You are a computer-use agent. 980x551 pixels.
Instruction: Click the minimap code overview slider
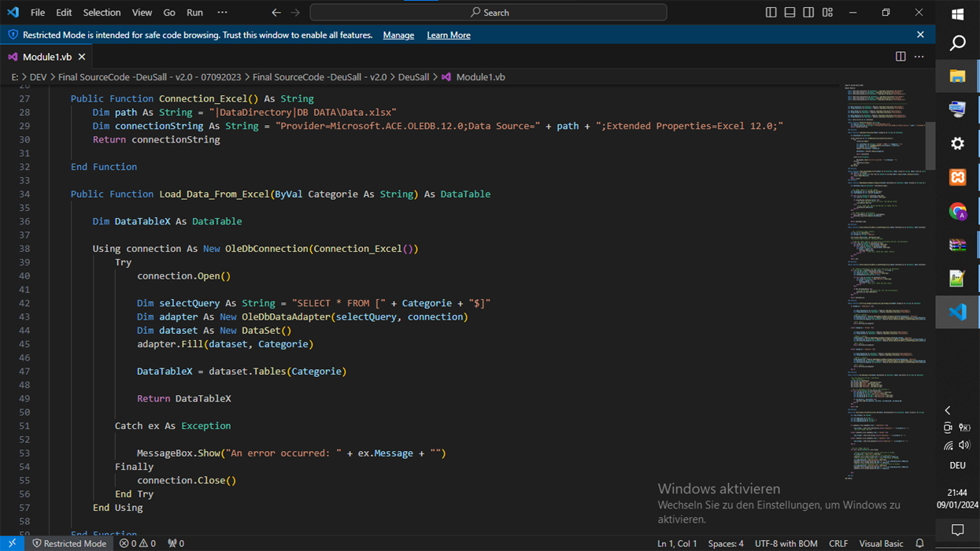tap(886, 146)
